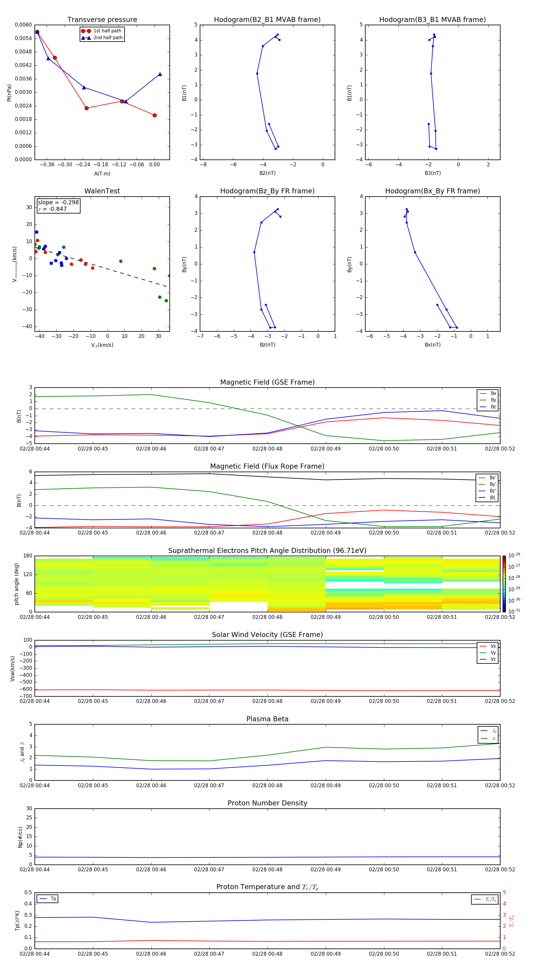Select the 'Tp' legend entry in temperature panel

point(48,899)
